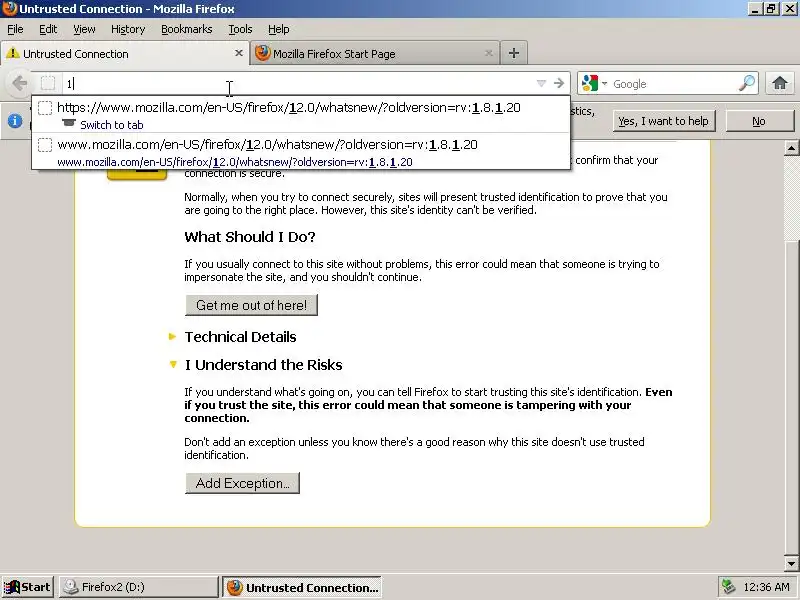800x600 pixels.
Task: Click in the Google search box
Action: [673, 83]
